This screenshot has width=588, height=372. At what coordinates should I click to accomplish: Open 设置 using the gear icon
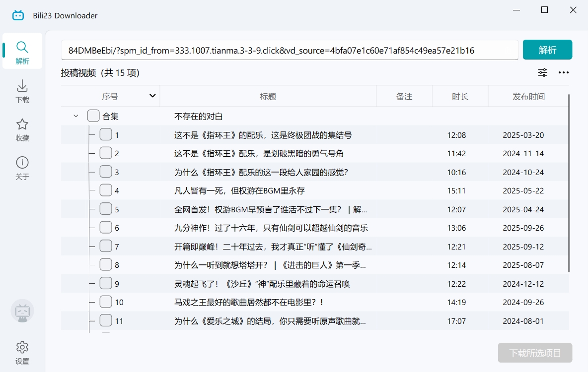click(22, 347)
